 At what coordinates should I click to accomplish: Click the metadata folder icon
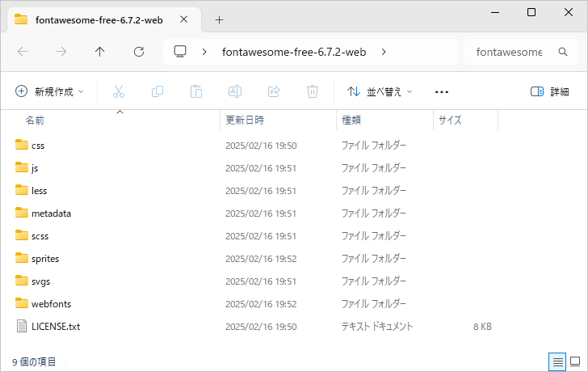point(22,213)
